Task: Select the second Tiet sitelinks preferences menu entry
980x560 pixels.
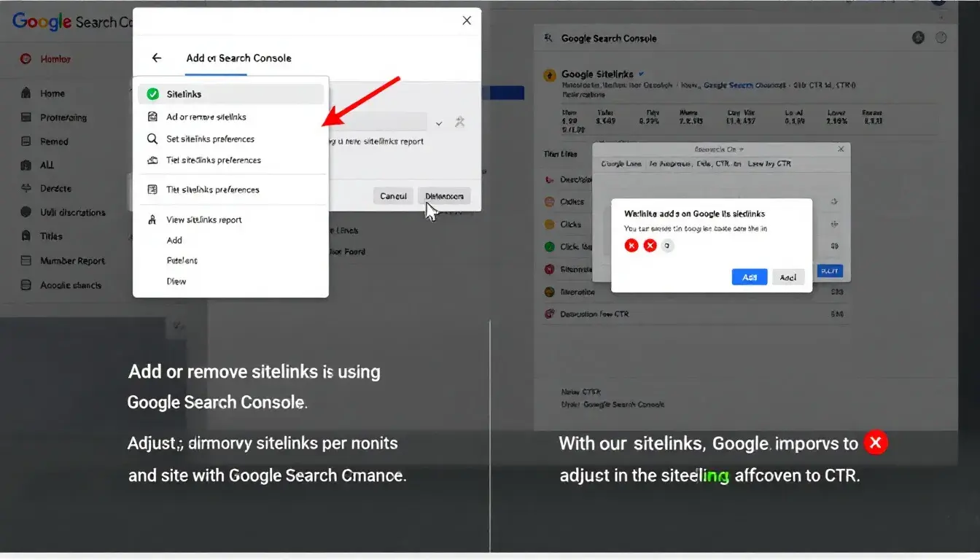Action: [x=212, y=190]
